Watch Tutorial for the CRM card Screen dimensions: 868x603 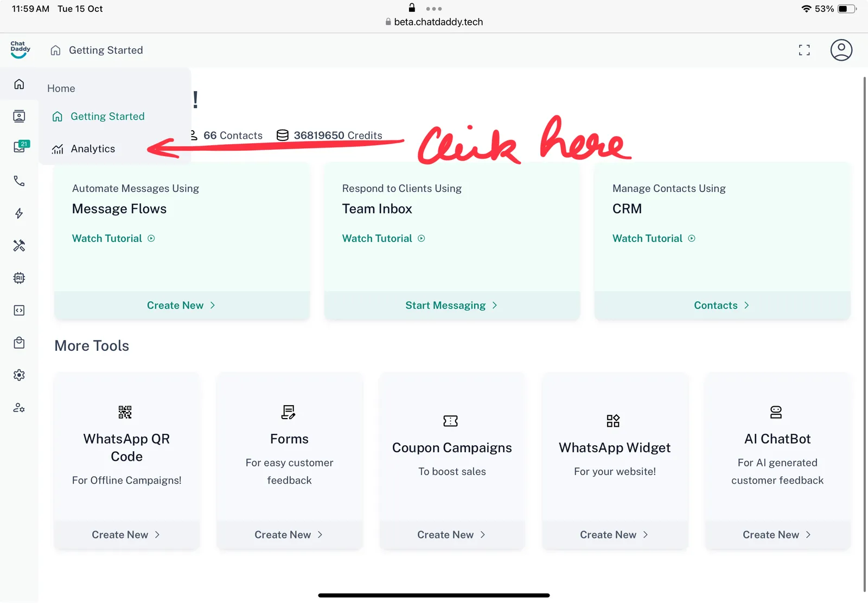tap(653, 239)
